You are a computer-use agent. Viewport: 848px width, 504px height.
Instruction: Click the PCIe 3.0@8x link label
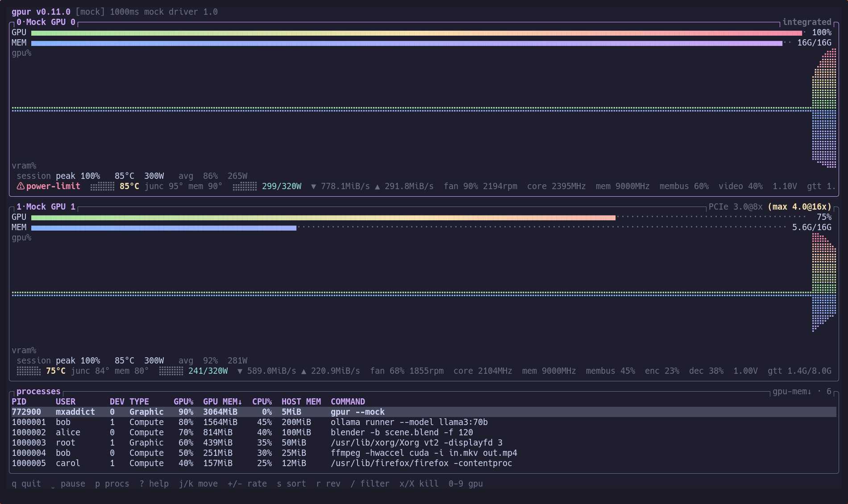point(736,207)
